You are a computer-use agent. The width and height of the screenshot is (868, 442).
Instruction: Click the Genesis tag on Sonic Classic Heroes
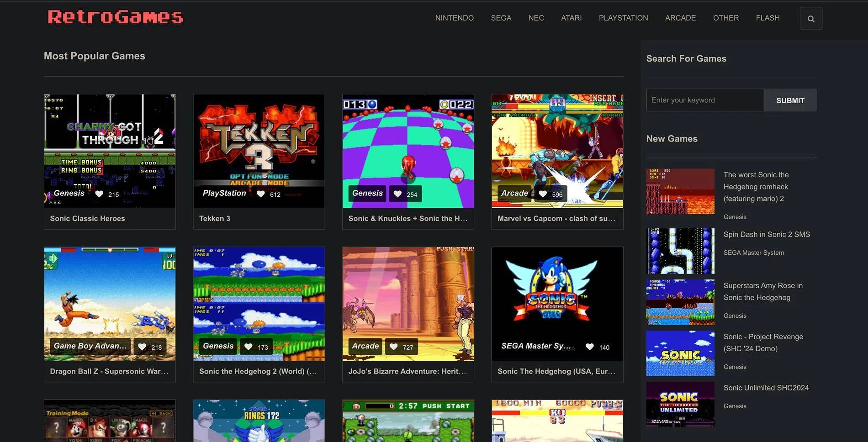tap(69, 193)
